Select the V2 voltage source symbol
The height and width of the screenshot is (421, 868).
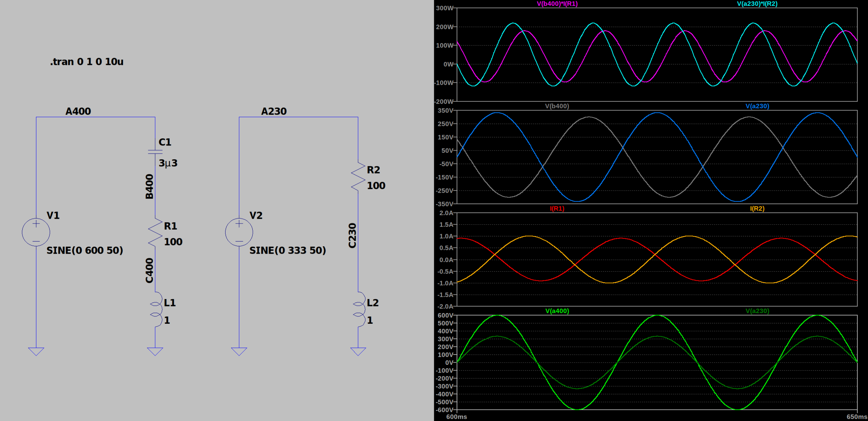[x=239, y=232]
